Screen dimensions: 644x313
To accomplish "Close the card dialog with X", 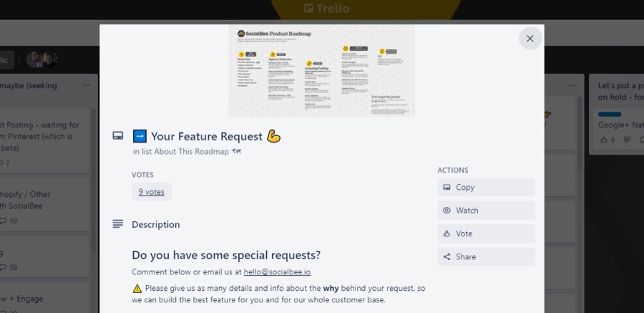I will [x=530, y=38].
